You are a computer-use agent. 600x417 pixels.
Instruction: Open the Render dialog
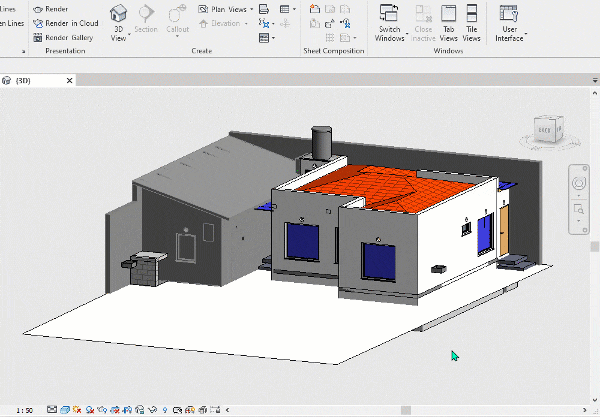(x=51, y=9)
